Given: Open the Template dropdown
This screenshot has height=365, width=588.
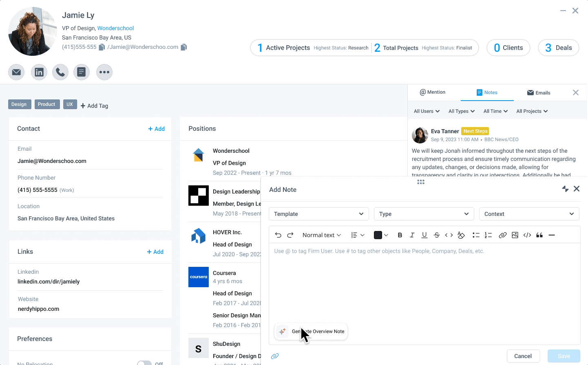Looking at the screenshot, I should pos(319,214).
